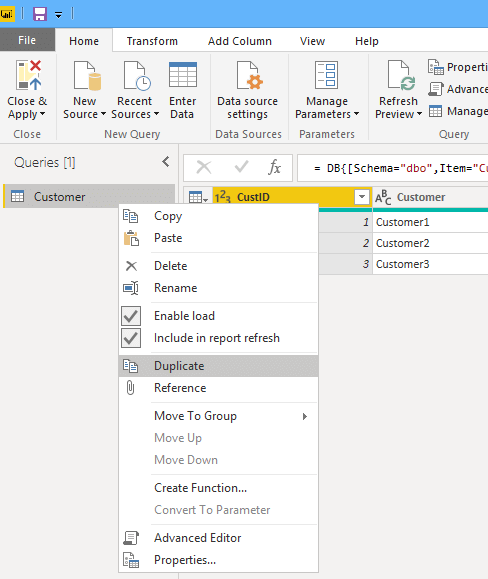Expand the New Source dropdown arrow
The height and width of the screenshot is (579, 488).
click(x=103, y=114)
